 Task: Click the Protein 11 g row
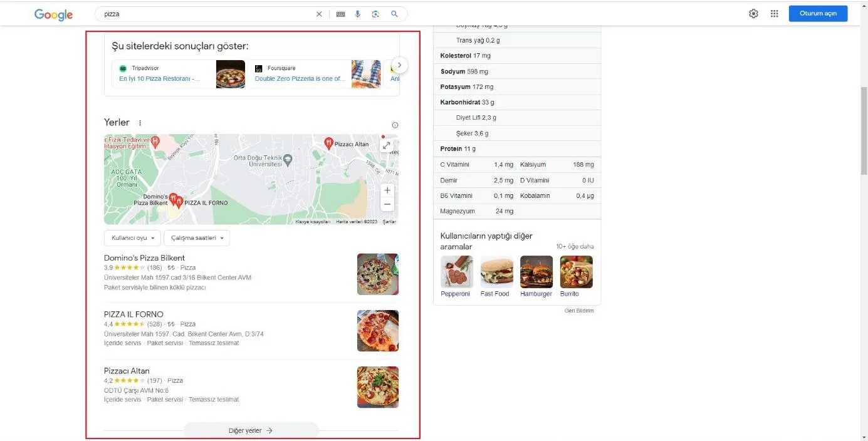tap(517, 149)
